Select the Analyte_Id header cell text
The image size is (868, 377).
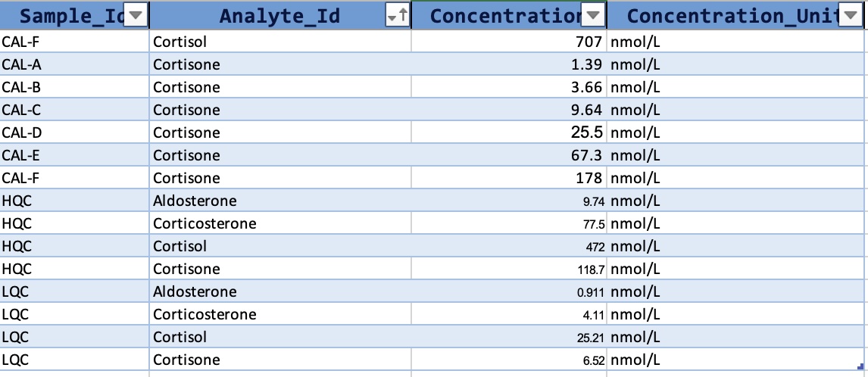point(279,16)
